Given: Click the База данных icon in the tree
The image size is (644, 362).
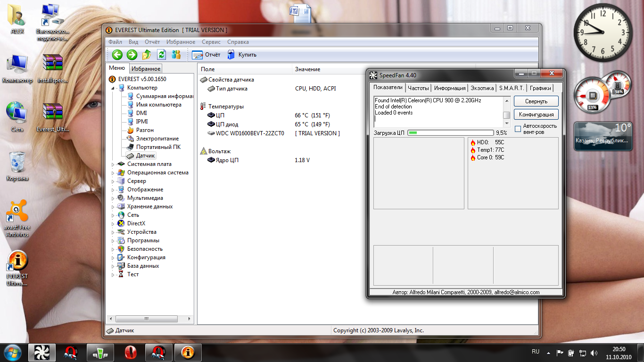Looking at the screenshot, I should point(121,266).
